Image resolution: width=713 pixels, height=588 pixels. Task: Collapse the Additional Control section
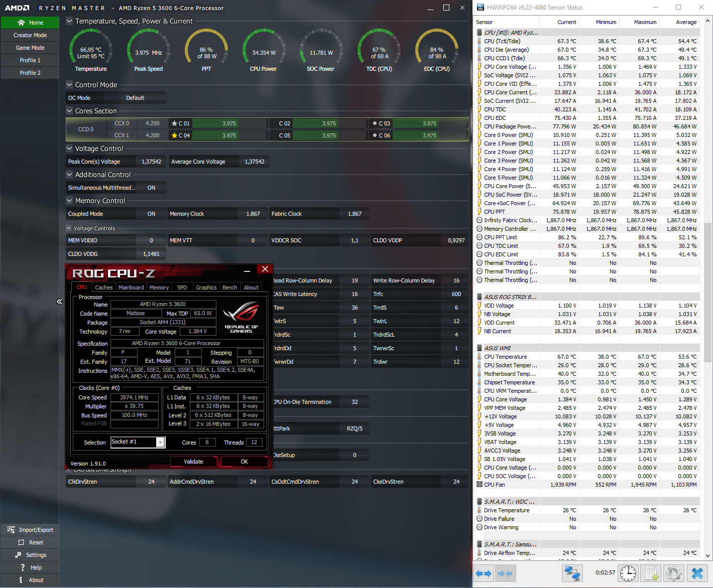(x=69, y=175)
